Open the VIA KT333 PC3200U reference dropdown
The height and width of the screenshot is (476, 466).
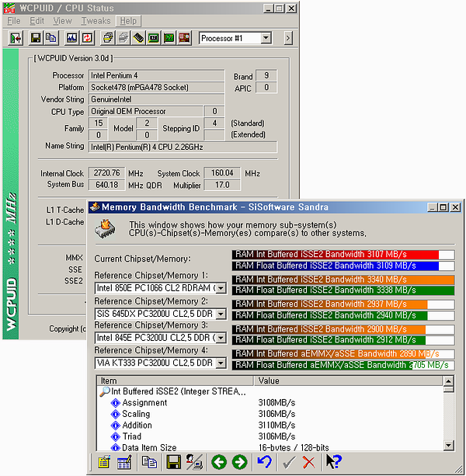tap(221, 363)
